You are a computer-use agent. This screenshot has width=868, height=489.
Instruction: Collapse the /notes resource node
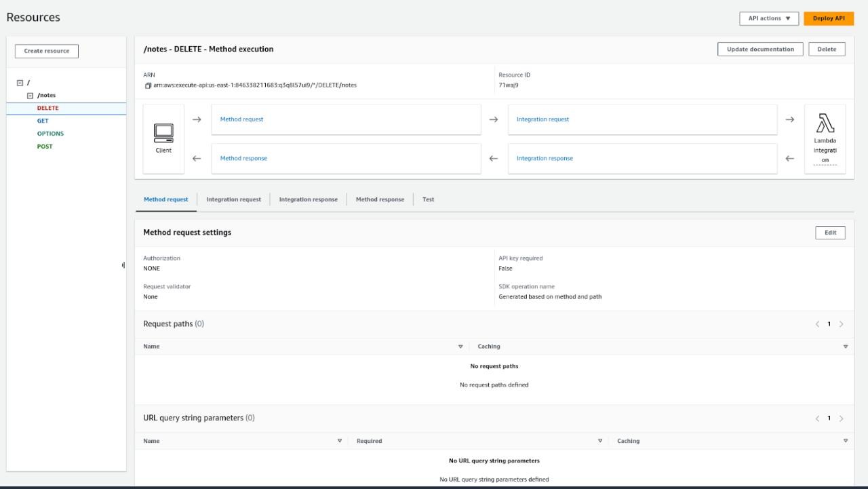click(30, 96)
